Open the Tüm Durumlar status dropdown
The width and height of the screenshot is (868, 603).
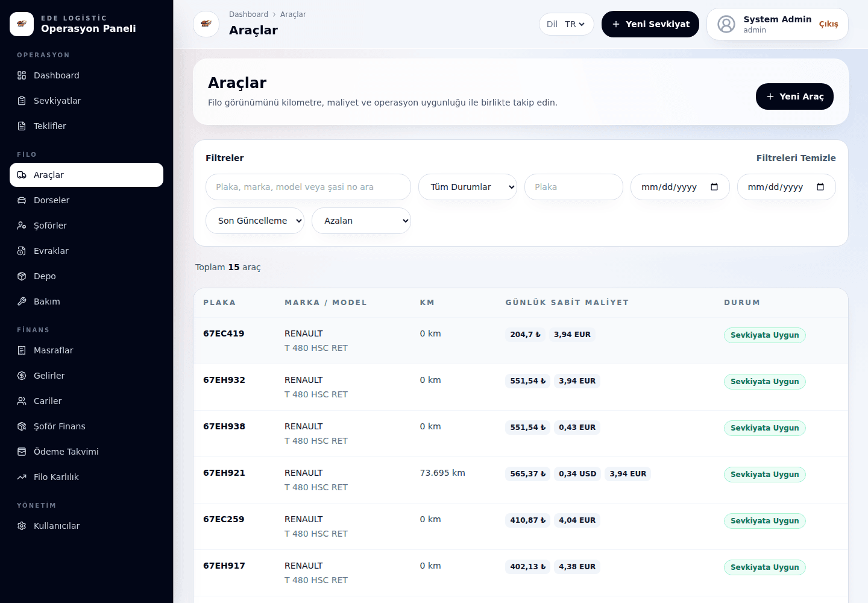point(468,187)
